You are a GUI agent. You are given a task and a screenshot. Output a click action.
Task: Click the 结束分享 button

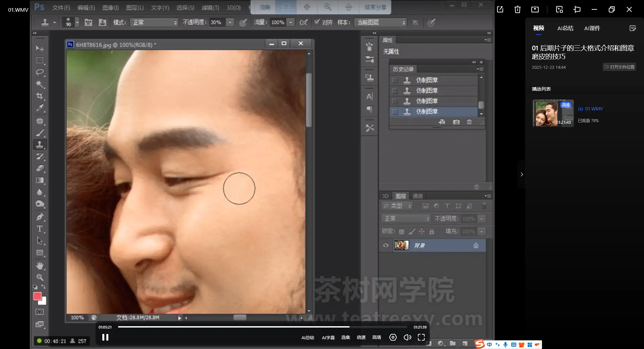click(x=375, y=7)
